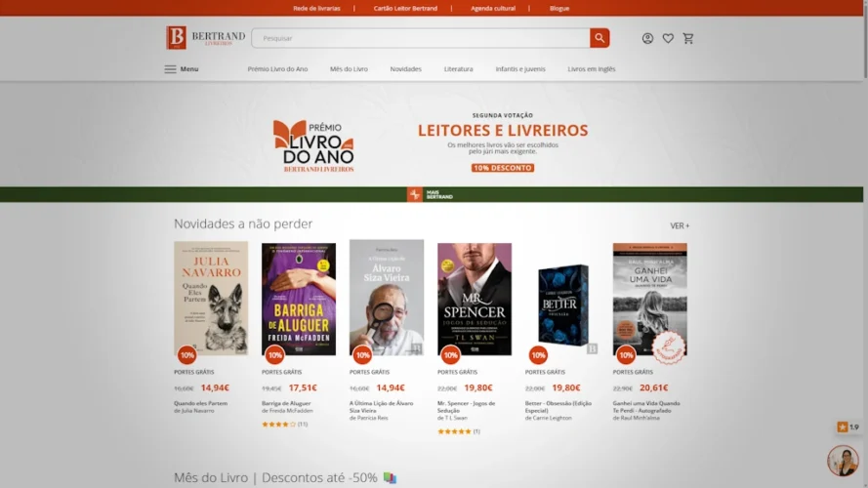Click the 10% Desconto banner button
This screenshot has height=488, width=868.
[503, 168]
